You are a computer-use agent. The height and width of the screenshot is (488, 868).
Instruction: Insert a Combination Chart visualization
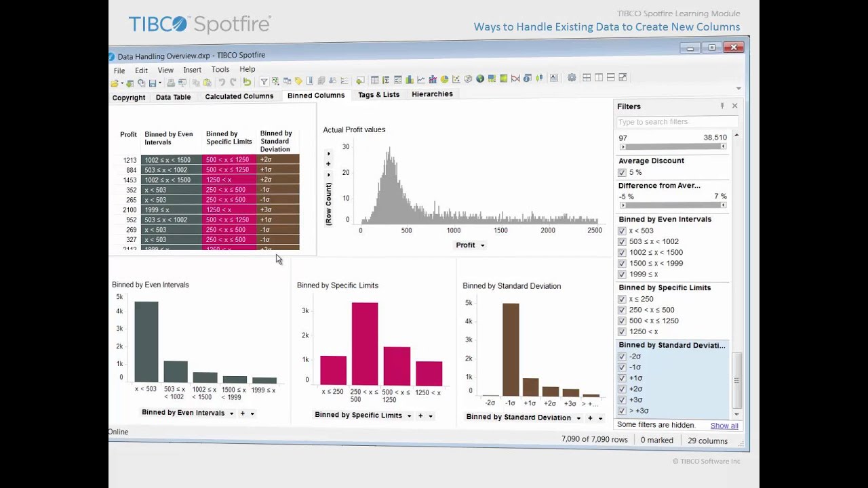pos(433,79)
